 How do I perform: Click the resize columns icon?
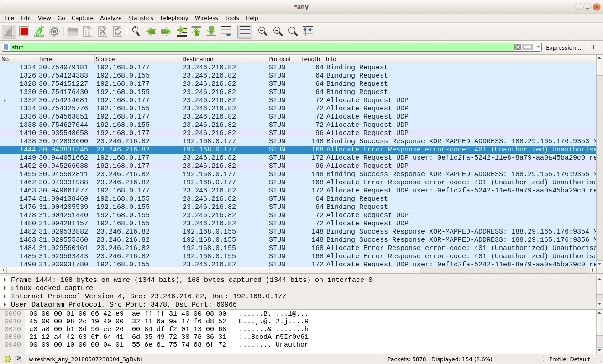[x=308, y=31]
